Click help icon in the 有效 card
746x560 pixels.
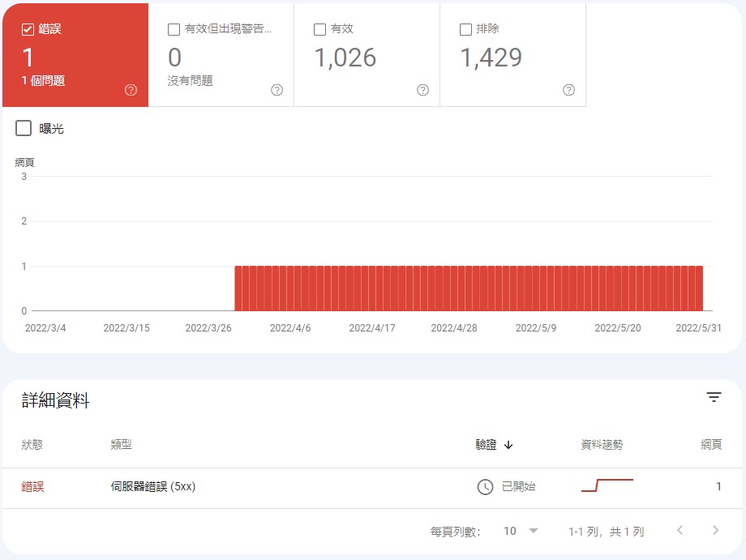point(422,90)
